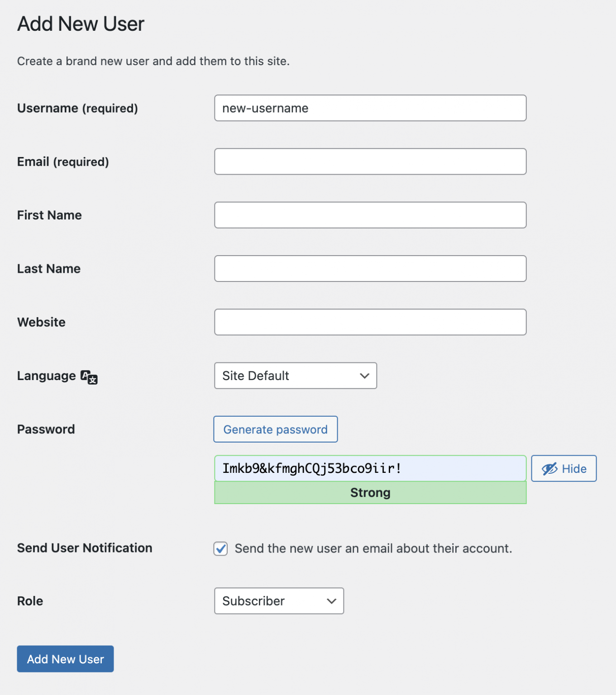
Task: Click inside the Last Name field
Action: pyautogui.click(x=370, y=268)
